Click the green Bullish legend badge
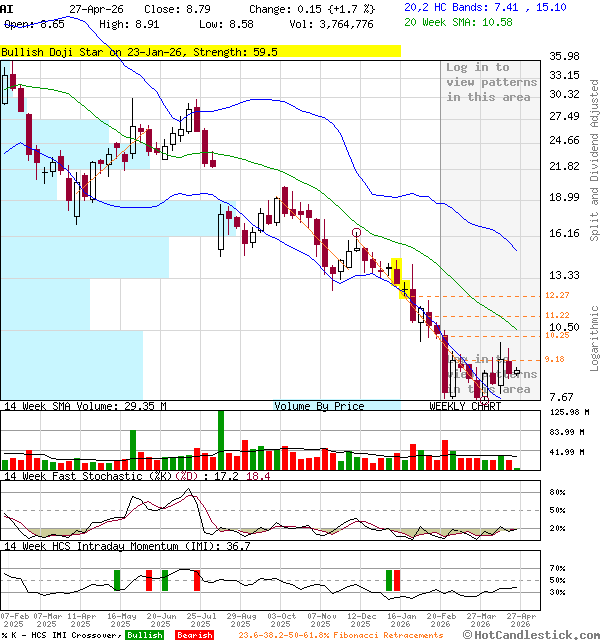 [144, 635]
